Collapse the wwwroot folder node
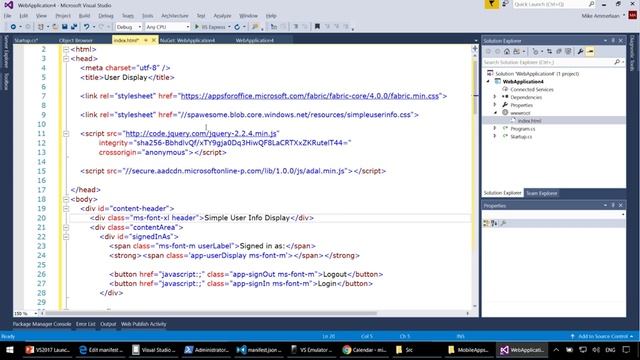This screenshot has height=360, width=640. pos(495,113)
